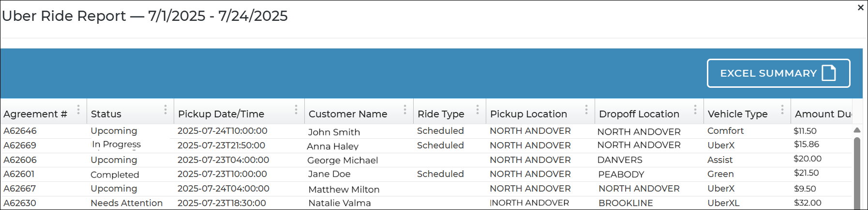Screen dimensions: 868x210
Task: Open Customer Name column menu dots
Action: 405,110
